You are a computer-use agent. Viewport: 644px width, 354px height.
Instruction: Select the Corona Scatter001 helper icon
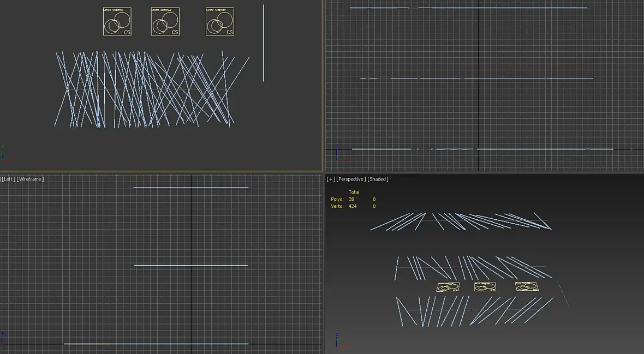point(220,21)
